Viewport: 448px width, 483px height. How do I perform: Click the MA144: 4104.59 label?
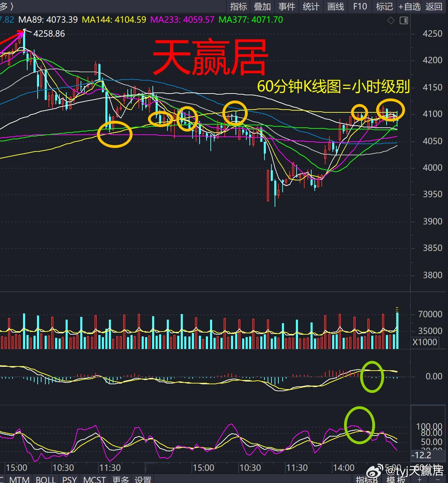point(114,20)
